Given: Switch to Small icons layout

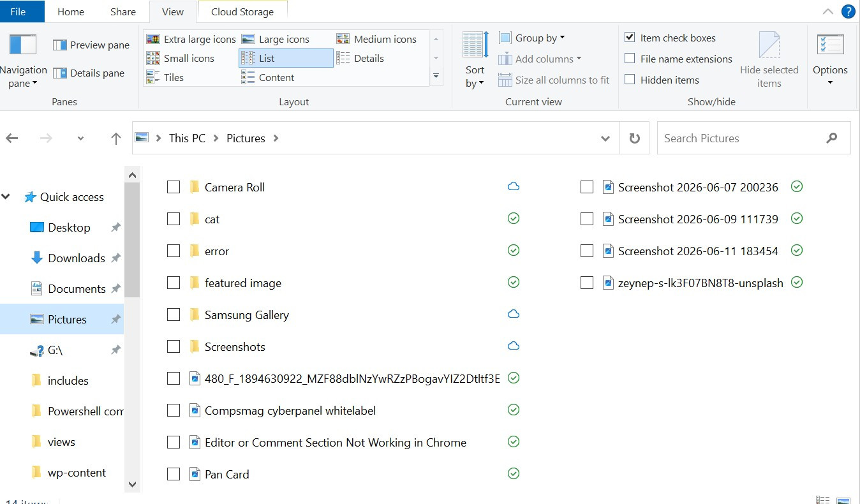Looking at the screenshot, I should (181, 58).
